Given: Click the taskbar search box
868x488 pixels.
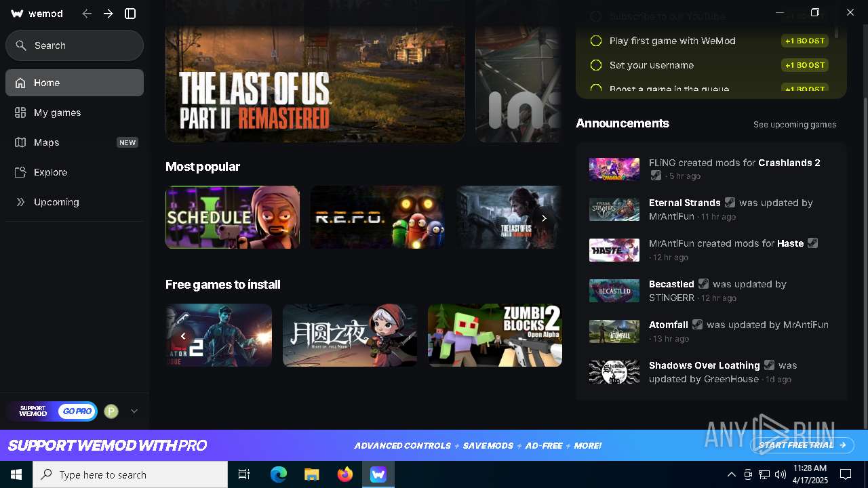Looking at the screenshot, I should pos(130,474).
